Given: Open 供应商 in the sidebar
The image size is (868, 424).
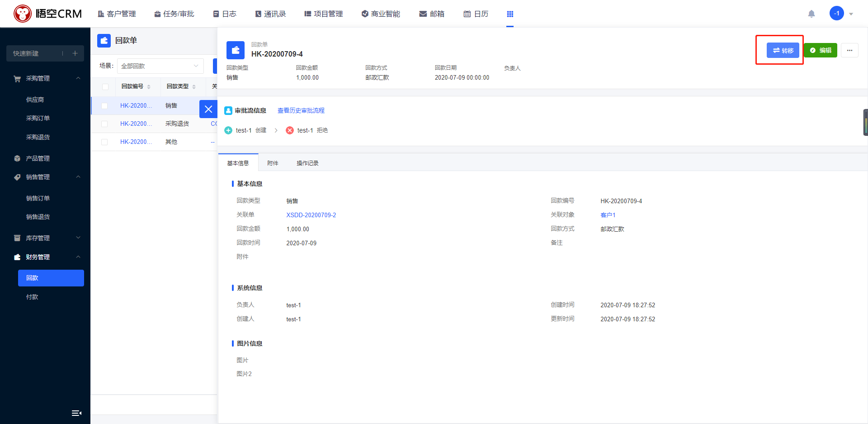Looking at the screenshot, I should pos(35,100).
